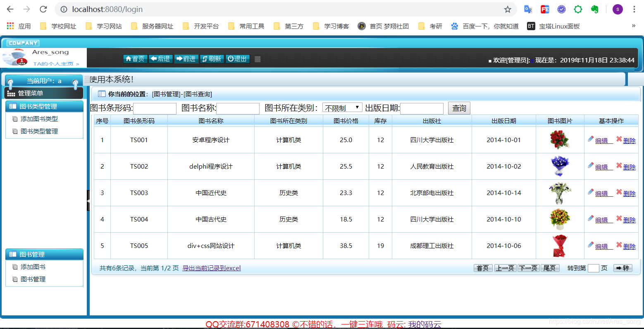Click the 退出 logout icon
Viewport: 644px width, 329px height.
click(x=237, y=59)
